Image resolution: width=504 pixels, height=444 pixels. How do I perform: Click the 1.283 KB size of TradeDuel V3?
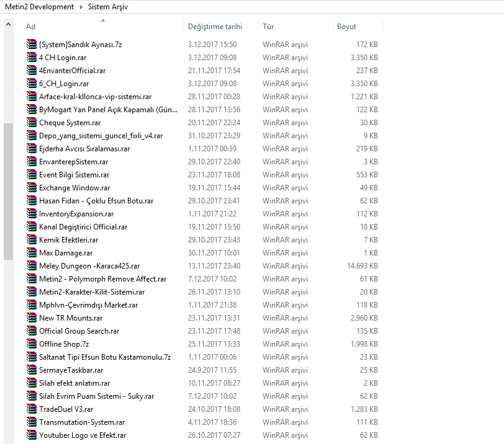[x=364, y=409]
